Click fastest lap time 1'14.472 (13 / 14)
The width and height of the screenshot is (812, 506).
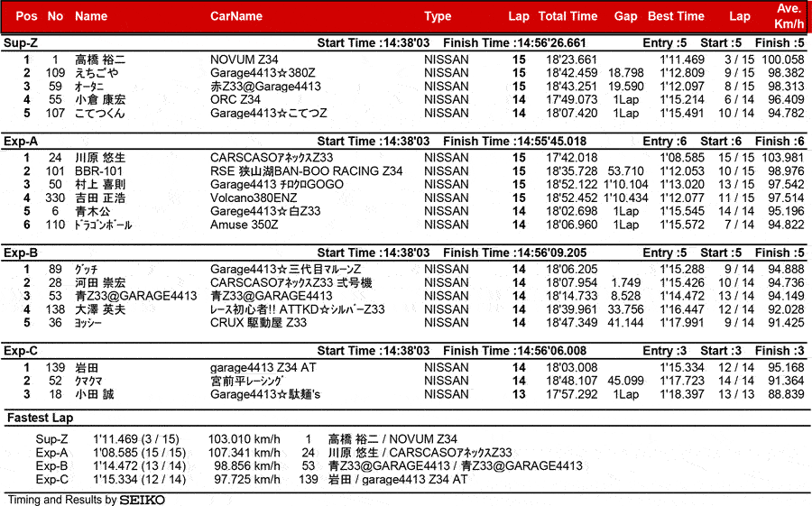139,466
